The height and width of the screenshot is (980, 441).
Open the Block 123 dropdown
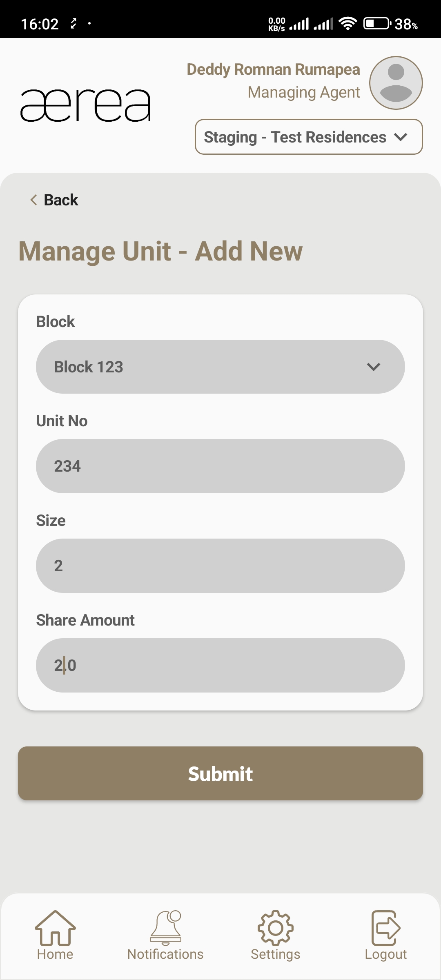(220, 367)
